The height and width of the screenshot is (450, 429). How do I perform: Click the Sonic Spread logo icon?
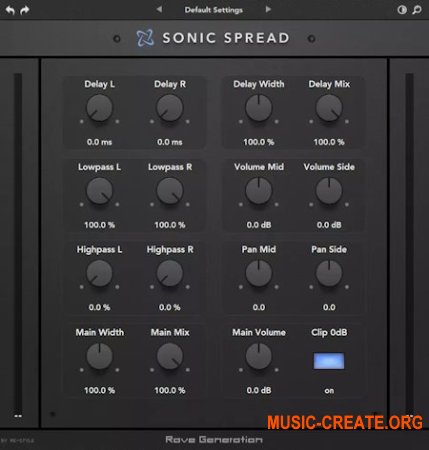click(145, 38)
